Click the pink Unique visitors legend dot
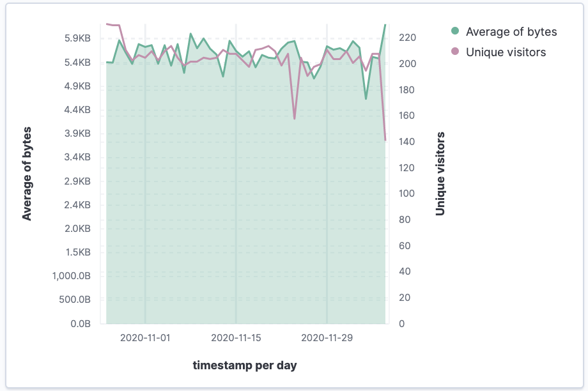 click(455, 52)
